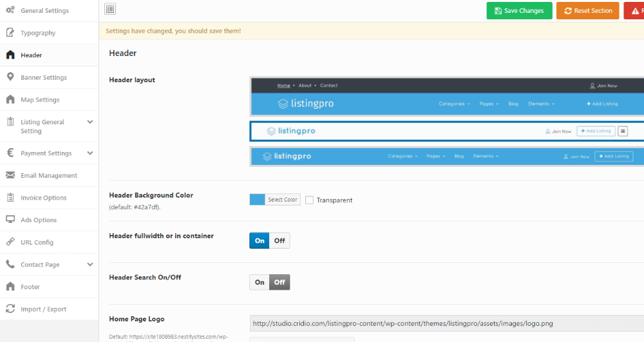Viewport: 644px width, 342px height.
Task: Check the Transparent background checkbox
Action: point(309,200)
